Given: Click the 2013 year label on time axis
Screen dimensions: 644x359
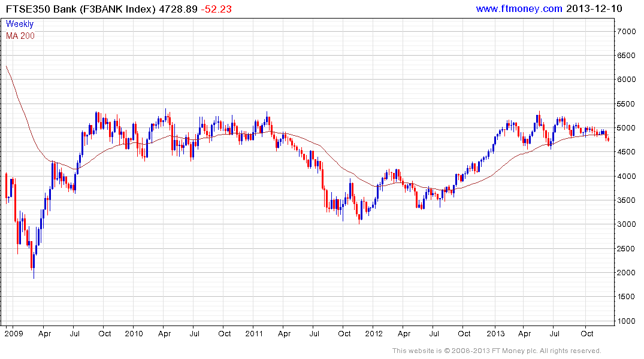Looking at the screenshot, I should click(495, 333).
